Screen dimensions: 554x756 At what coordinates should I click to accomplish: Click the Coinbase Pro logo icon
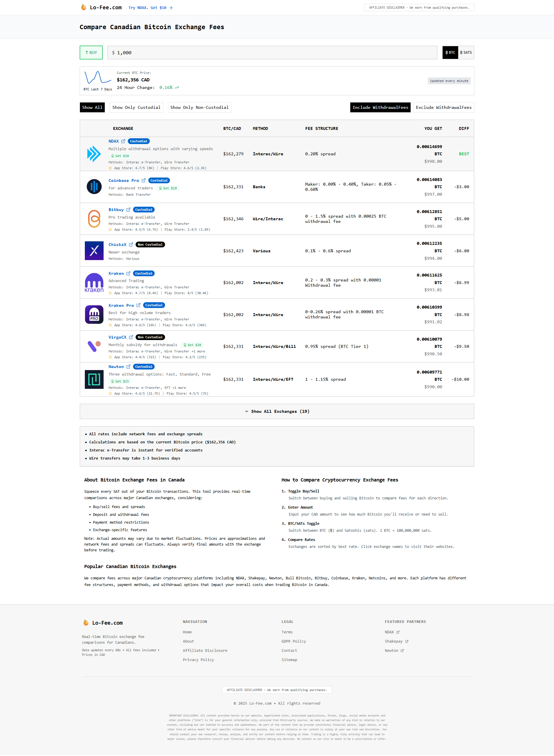click(94, 187)
